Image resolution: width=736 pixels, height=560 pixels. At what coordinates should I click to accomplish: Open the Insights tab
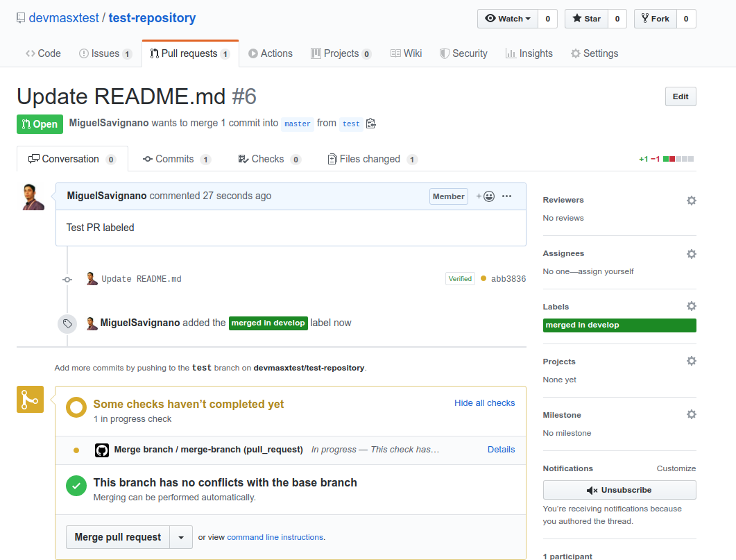click(x=529, y=53)
